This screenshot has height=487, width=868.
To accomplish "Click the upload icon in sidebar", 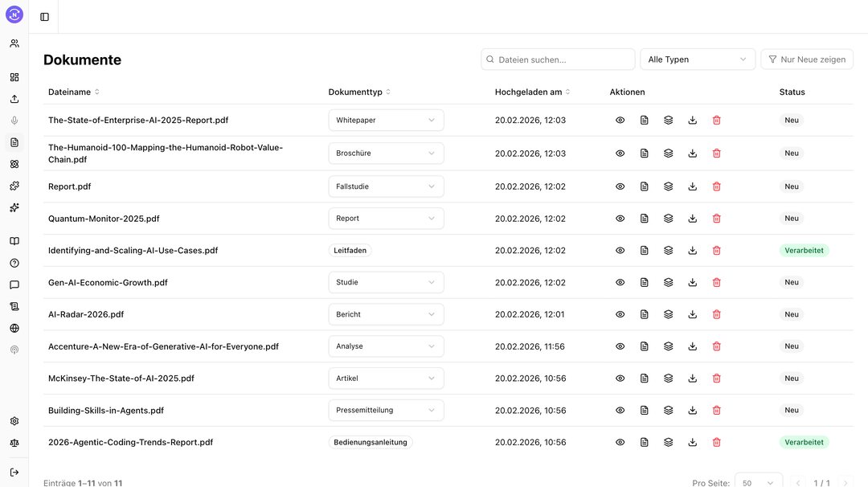I will 14,99.
